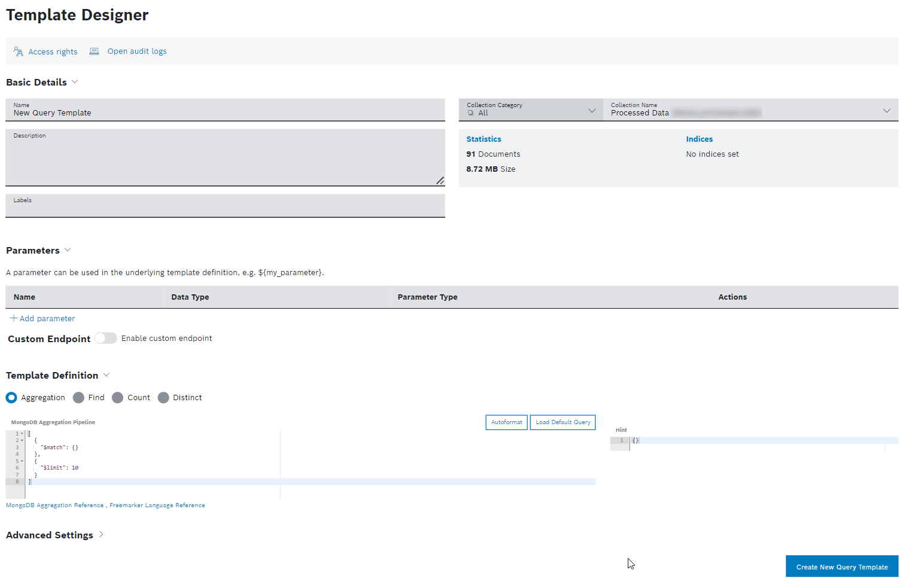Click the Autoformat button

tap(506, 422)
